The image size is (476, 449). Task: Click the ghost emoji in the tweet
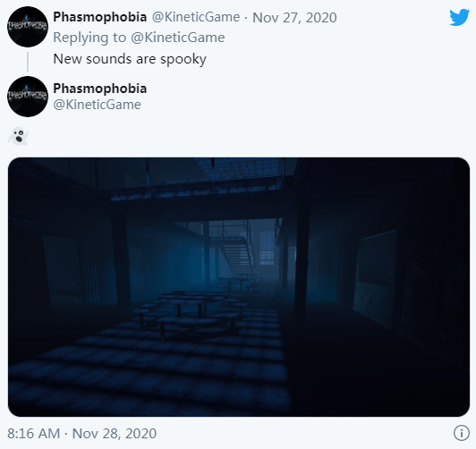[x=18, y=136]
